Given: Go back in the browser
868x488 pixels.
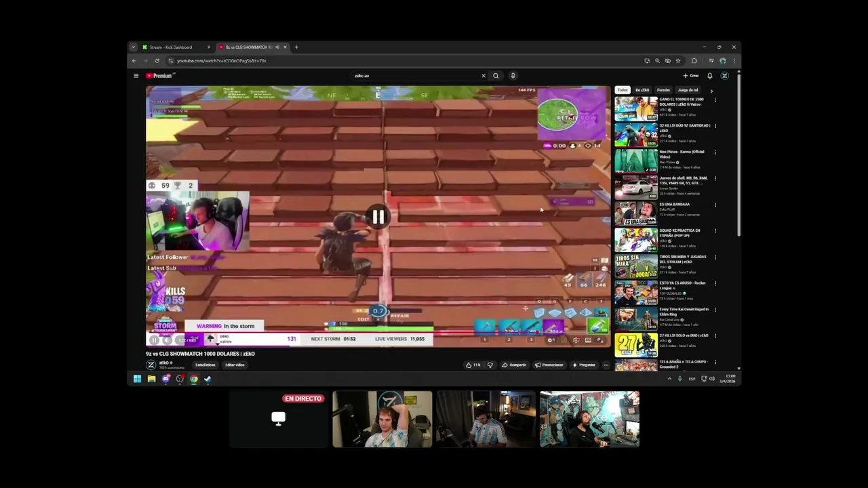Looking at the screenshot, I should tap(134, 61).
